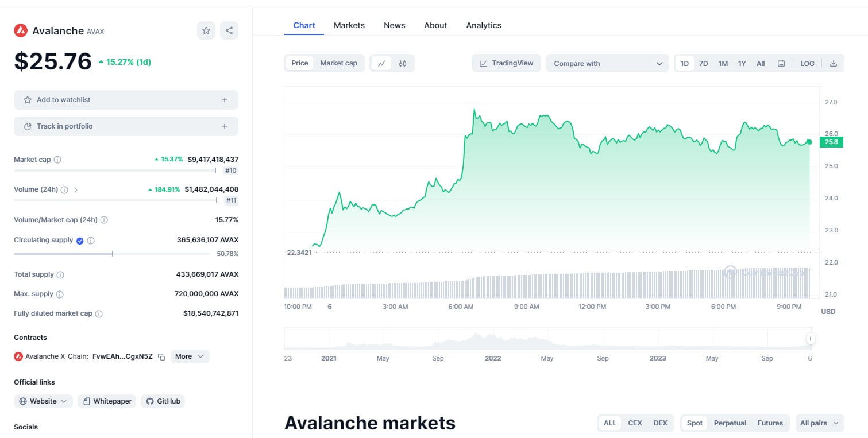The width and height of the screenshot is (868, 438).
Task: Open the All pairs dropdown
Action: (x=819, y=423)
